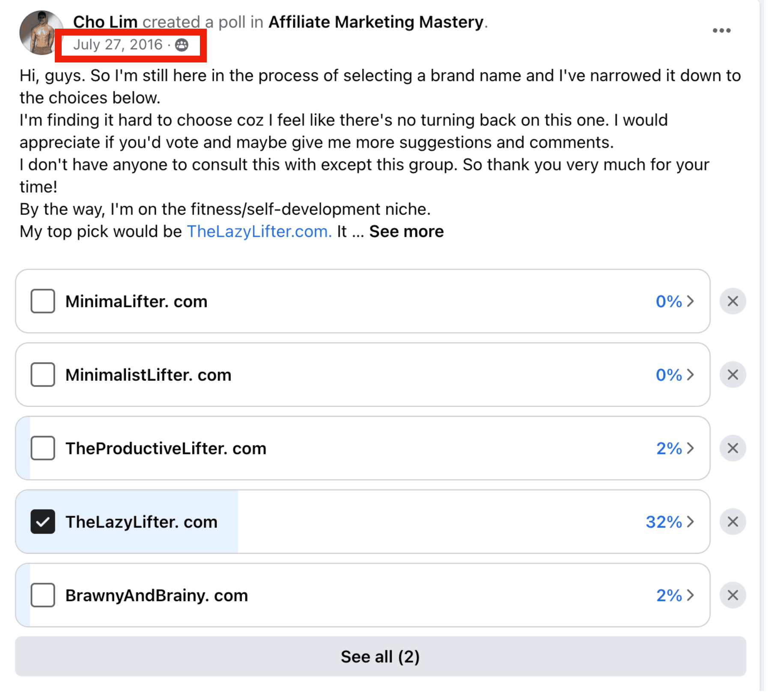Remove the MinimaLifter. com poll option
The height and width of the screenshot is (700, 774).
point(732,301)
